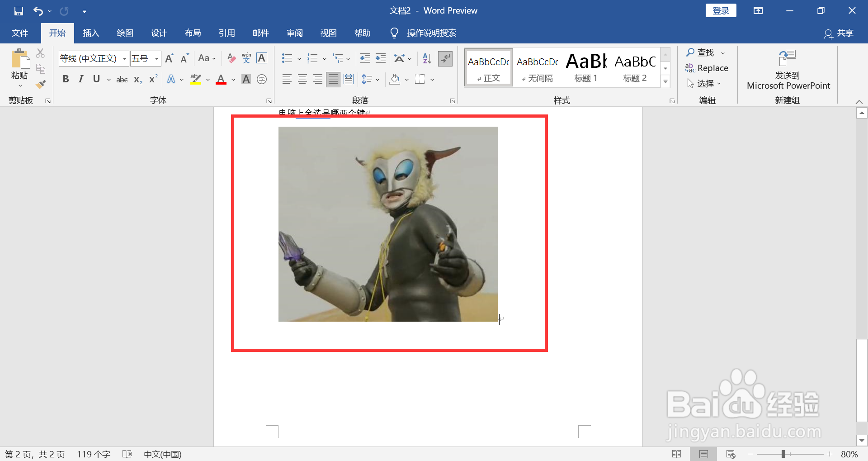The height and width of the screenshot is (461, 868).
Task: Toggle Underline formatting
Action: (x=96, y=80)
